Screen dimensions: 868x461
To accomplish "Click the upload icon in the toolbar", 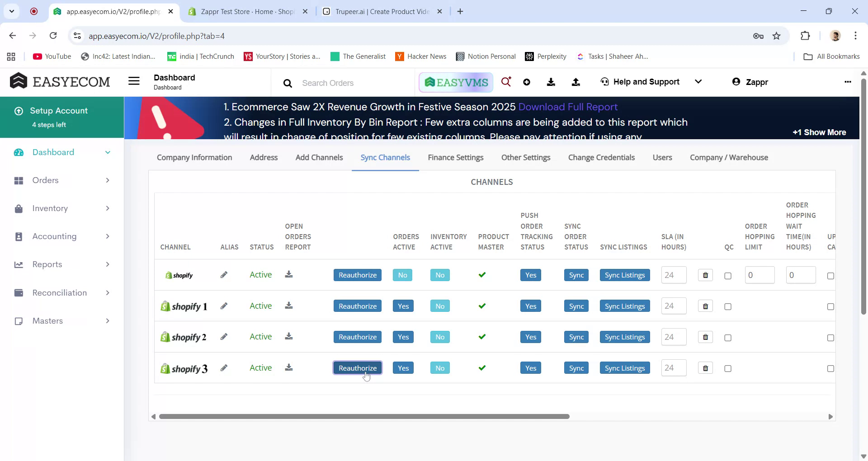I will pos(576,82).
